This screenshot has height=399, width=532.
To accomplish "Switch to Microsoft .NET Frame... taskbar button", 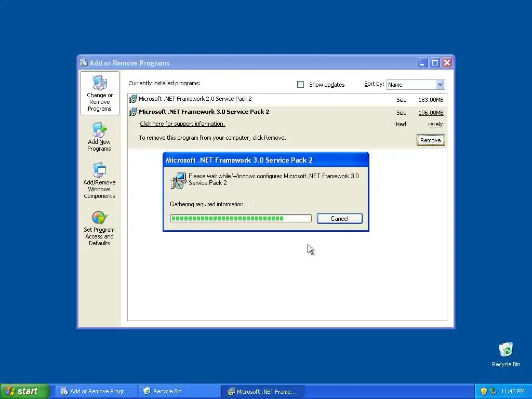I will (262, 391).
